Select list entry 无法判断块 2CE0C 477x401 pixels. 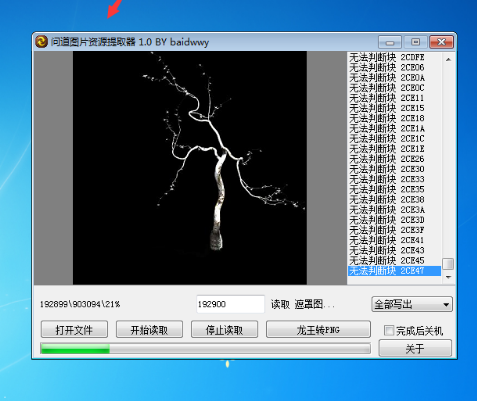(394, 88)
